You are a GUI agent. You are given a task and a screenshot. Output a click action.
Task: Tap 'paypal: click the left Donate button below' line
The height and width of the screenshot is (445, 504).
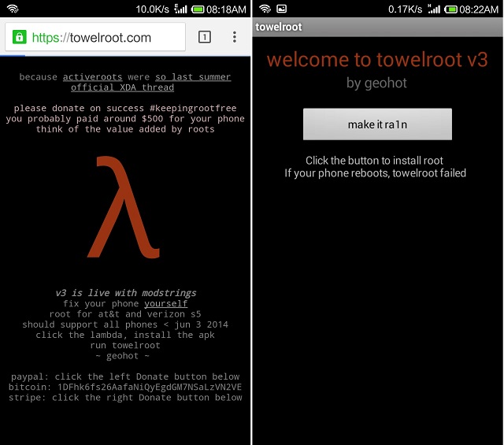[x=125, y=376]
